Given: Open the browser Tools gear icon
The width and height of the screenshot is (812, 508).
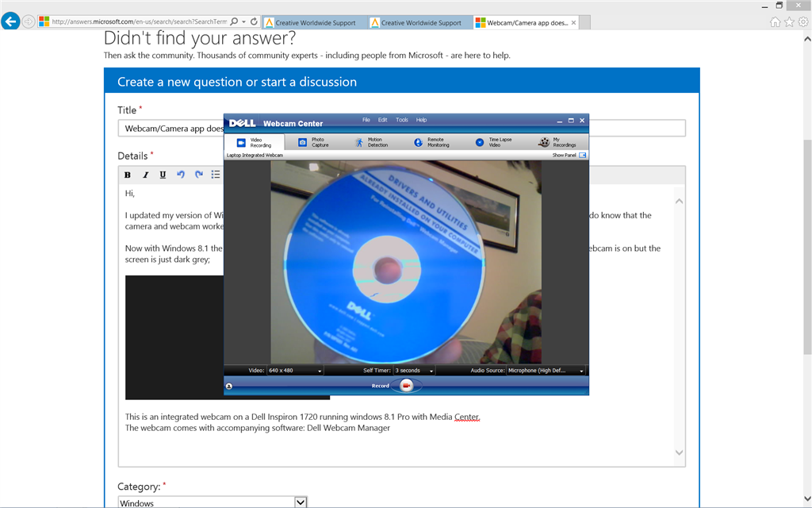Looking at the screenshot, I should pos(803,21).
